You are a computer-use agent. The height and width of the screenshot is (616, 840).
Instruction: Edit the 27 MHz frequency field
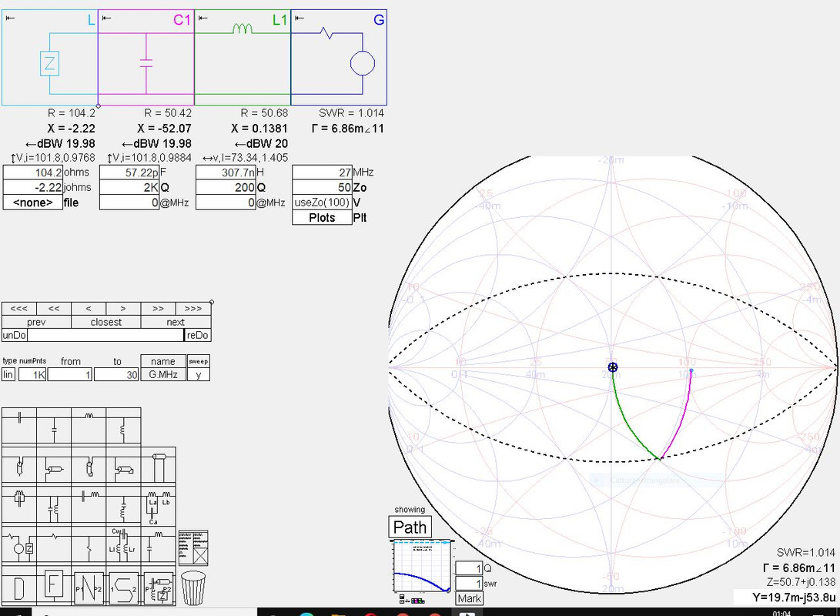tap(322, 172)
